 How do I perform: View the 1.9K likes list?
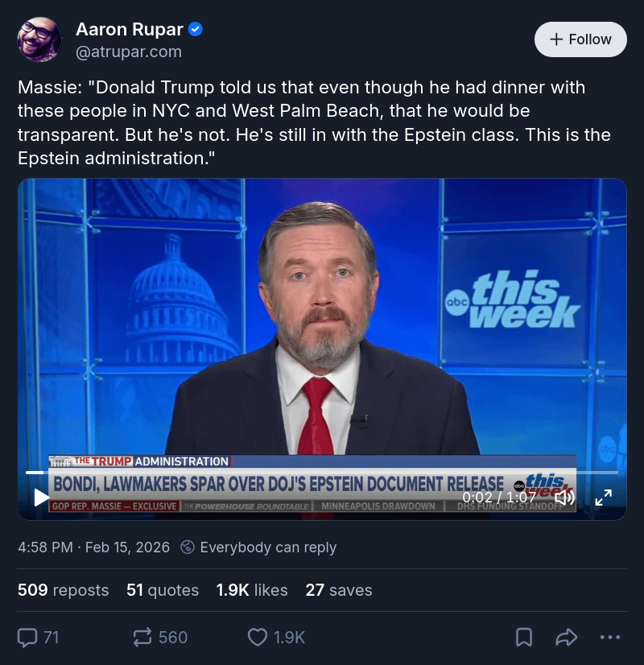pyautogui.click(x=252, y=590)
